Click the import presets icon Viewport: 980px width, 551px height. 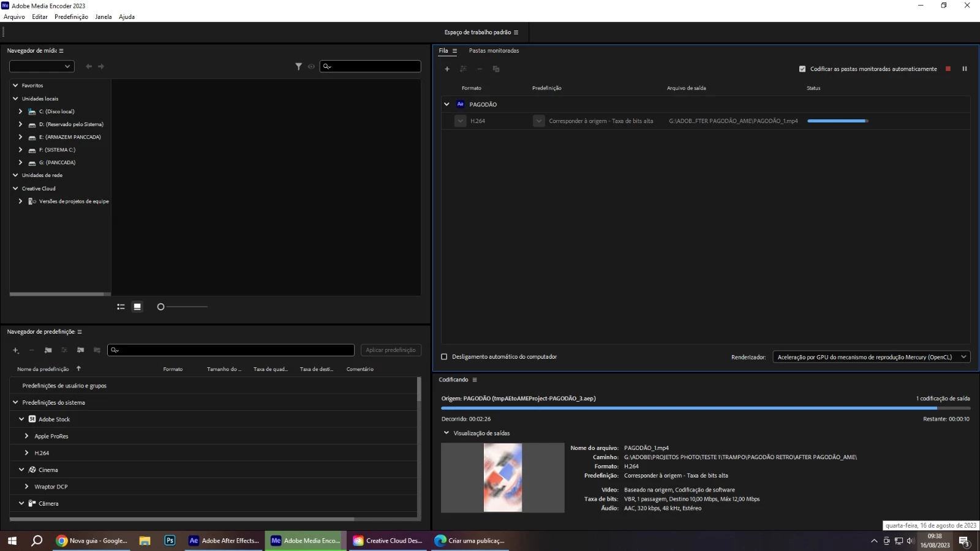point(80,350)
